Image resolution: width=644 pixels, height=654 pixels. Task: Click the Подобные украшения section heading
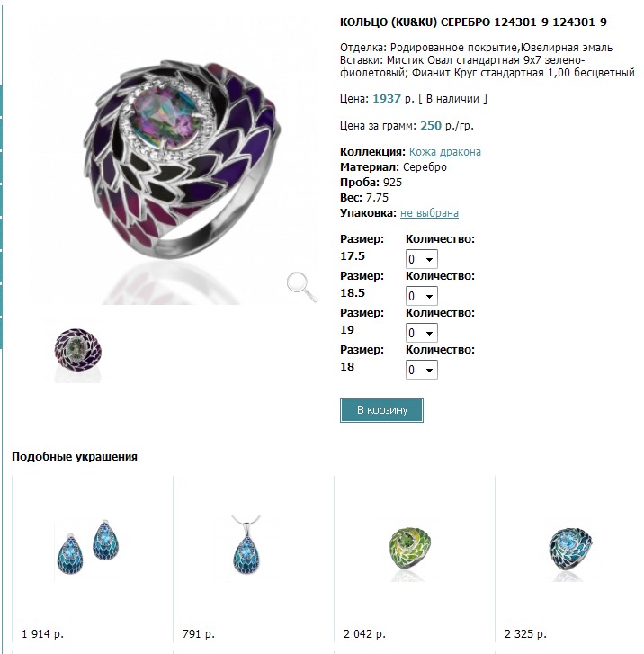(x=75, y=457)
